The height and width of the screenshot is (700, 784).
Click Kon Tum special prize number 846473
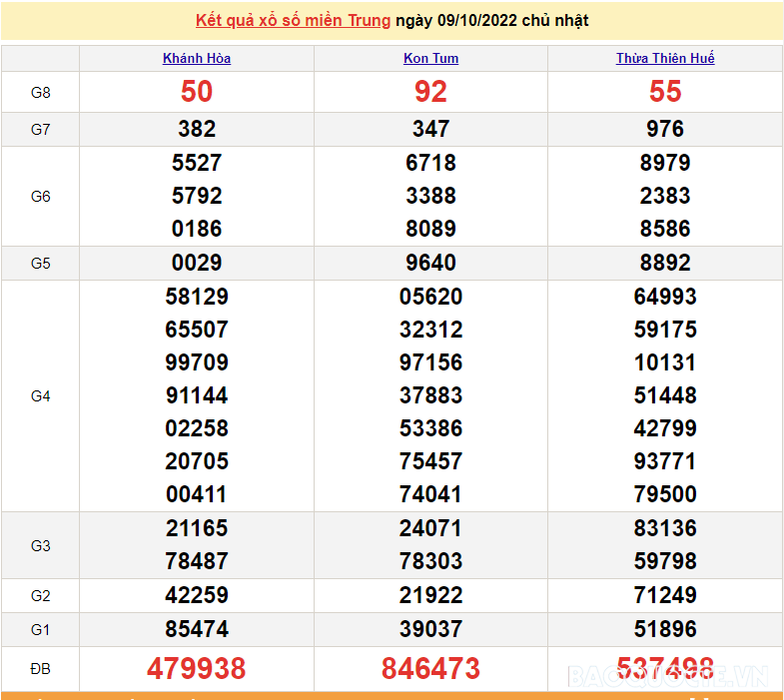click(430, 669)
